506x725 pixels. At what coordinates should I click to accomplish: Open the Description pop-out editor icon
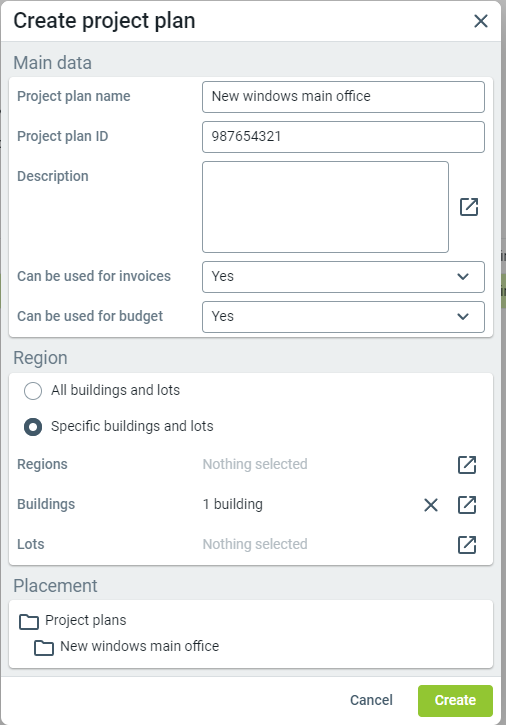[x=469, y=207]
